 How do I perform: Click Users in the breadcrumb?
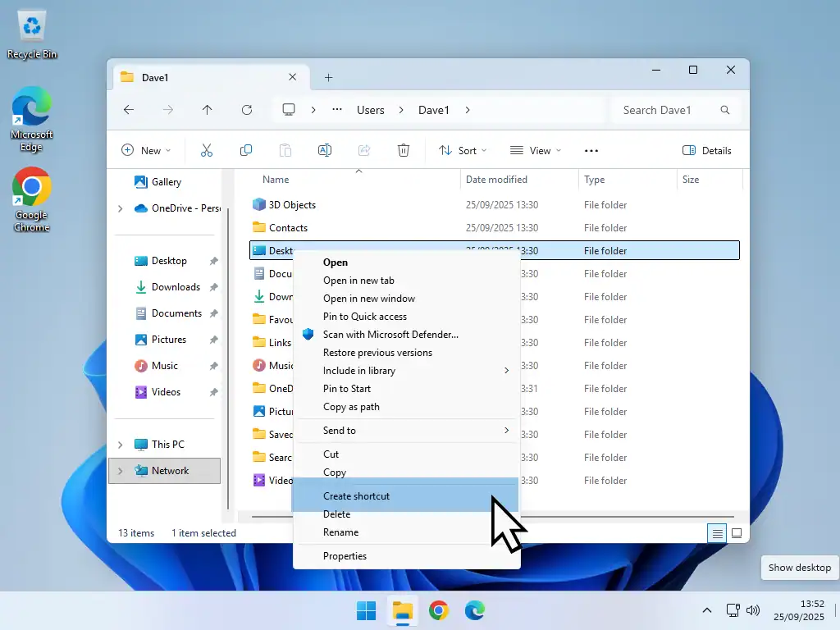click(371, 110)
